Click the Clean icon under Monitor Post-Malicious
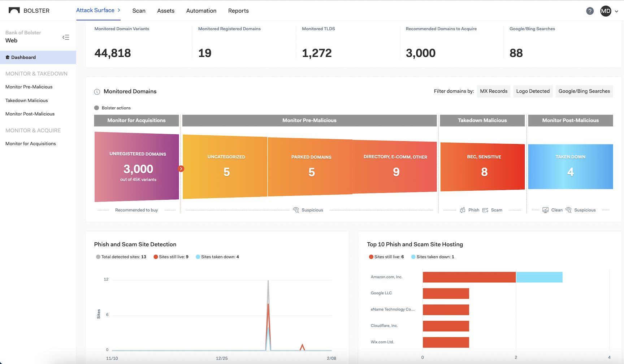This screenshot has height=364, width=624. tap(545, 210)
